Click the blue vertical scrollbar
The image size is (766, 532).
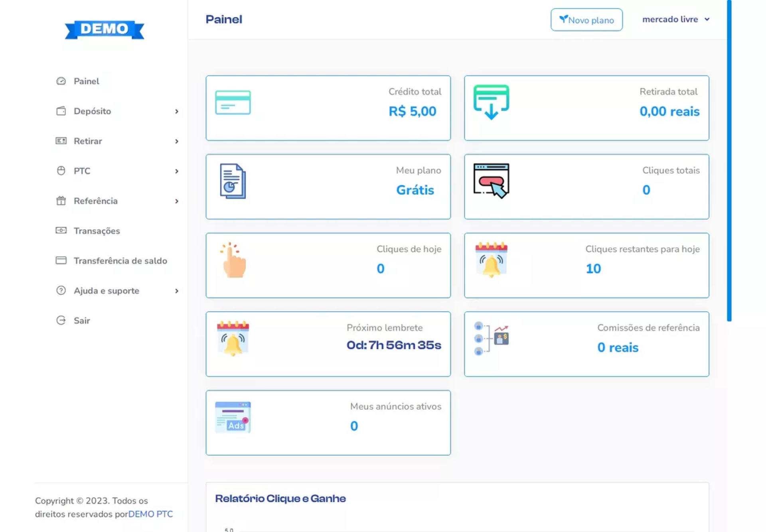coord(729,160)
